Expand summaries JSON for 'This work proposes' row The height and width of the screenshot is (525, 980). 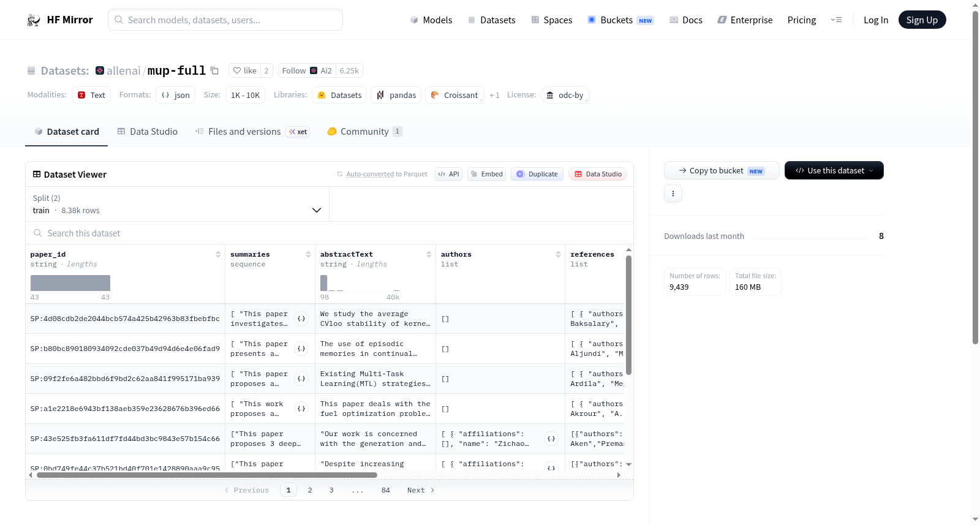(x=301, y=409)
